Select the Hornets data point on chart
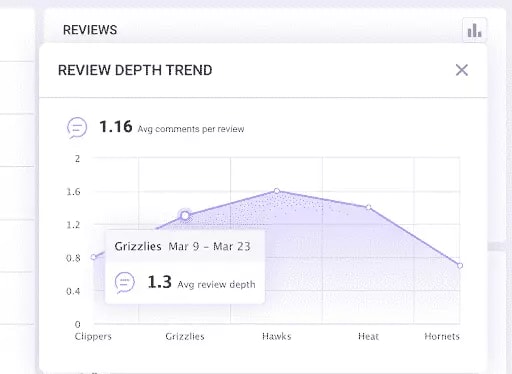The width and height of the screenshot is (512, 374). coord(460,266)
